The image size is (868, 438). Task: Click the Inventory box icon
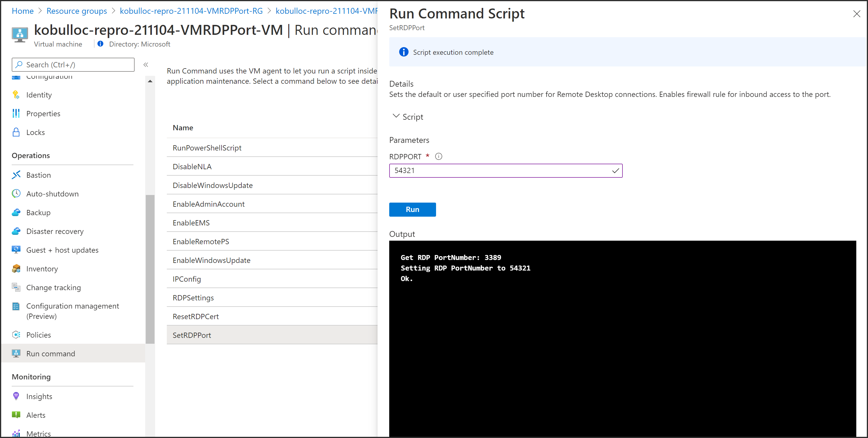16,268
